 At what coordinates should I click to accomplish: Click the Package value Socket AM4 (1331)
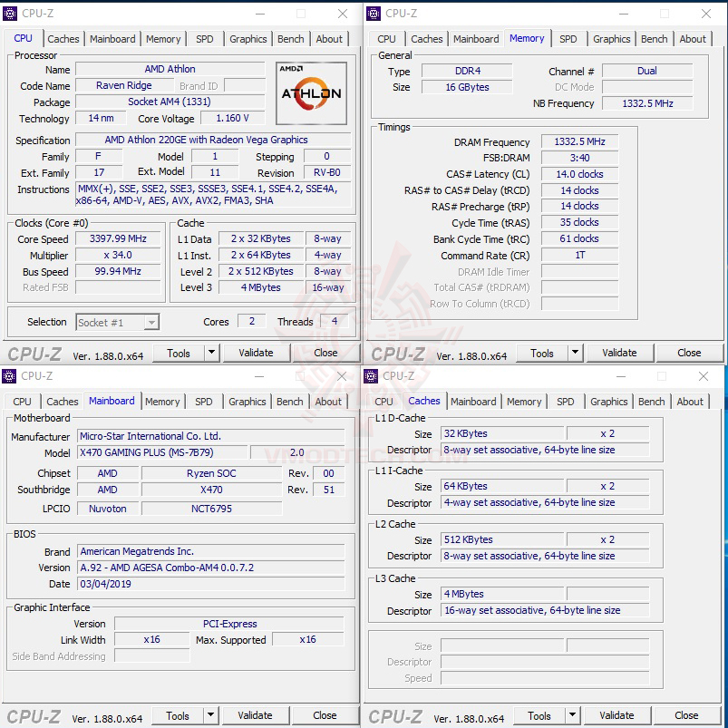(170, 102)
